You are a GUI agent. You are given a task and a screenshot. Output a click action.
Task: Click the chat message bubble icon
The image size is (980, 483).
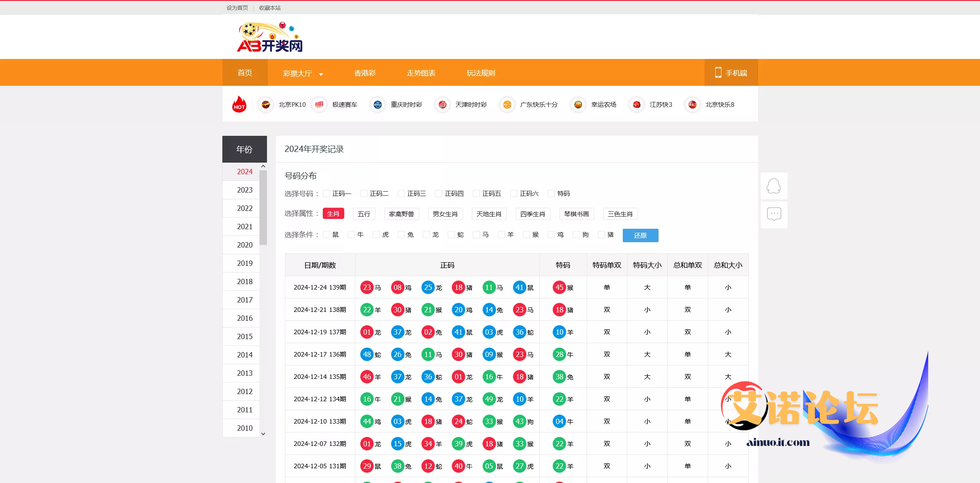click(x=774, y=214)
